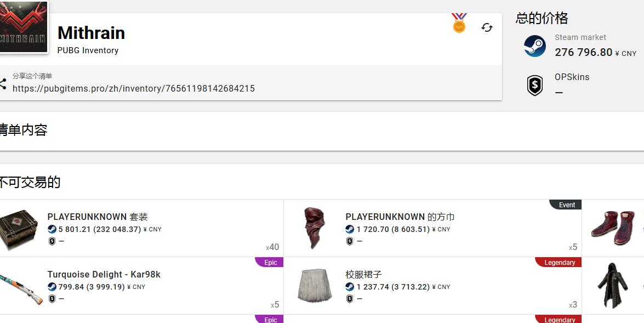
Task: Open the PLAYERUNKNOWN 套装 item title
Action: coord(98,217)
